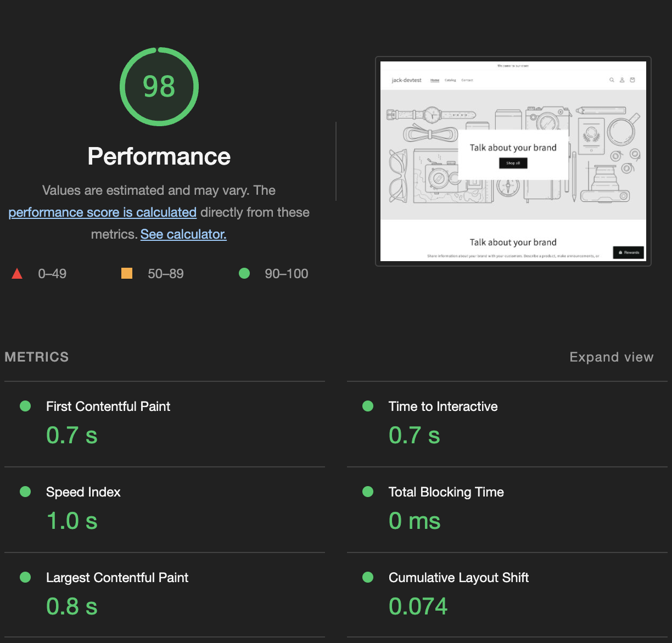Viewport: 672px width, 643px height.
Task: Click the green dot beside First Contentful Paint
Action: pos(25,406)
